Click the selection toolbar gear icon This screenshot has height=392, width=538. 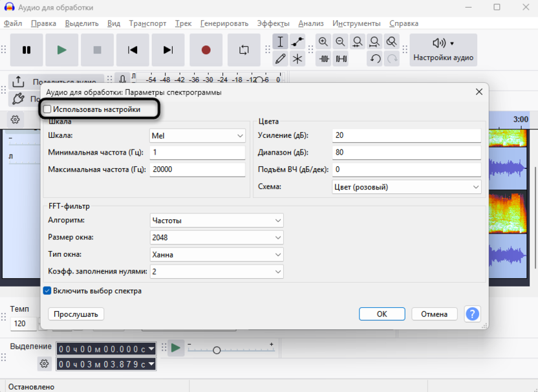tap(44, 364)
